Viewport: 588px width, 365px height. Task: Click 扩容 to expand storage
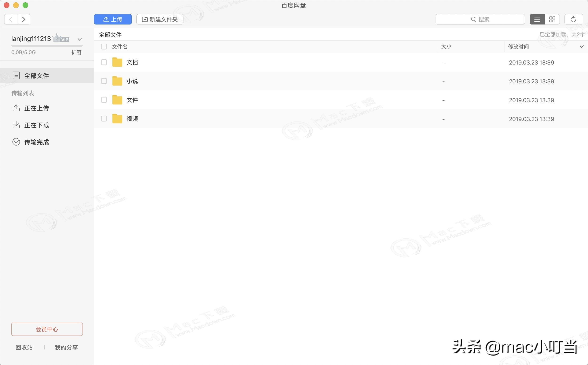coord(76,52)
